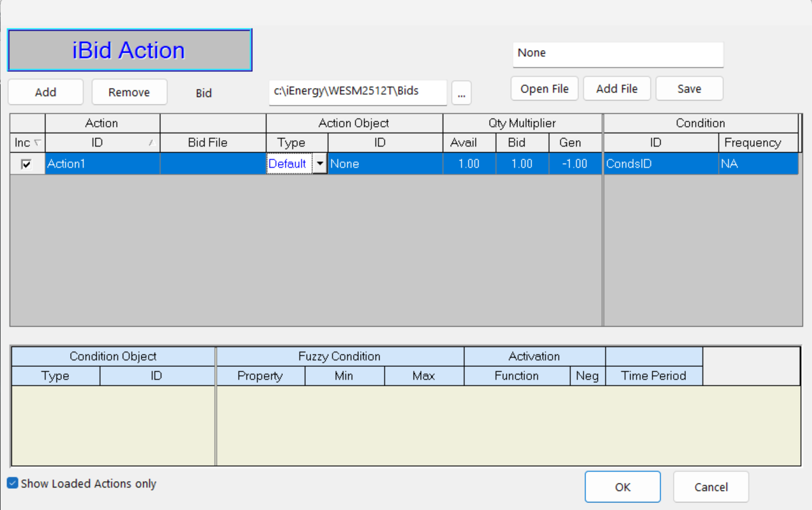Open the Bid folder browse dialog
Screen dimensions: 812x510
click(461, 92)
